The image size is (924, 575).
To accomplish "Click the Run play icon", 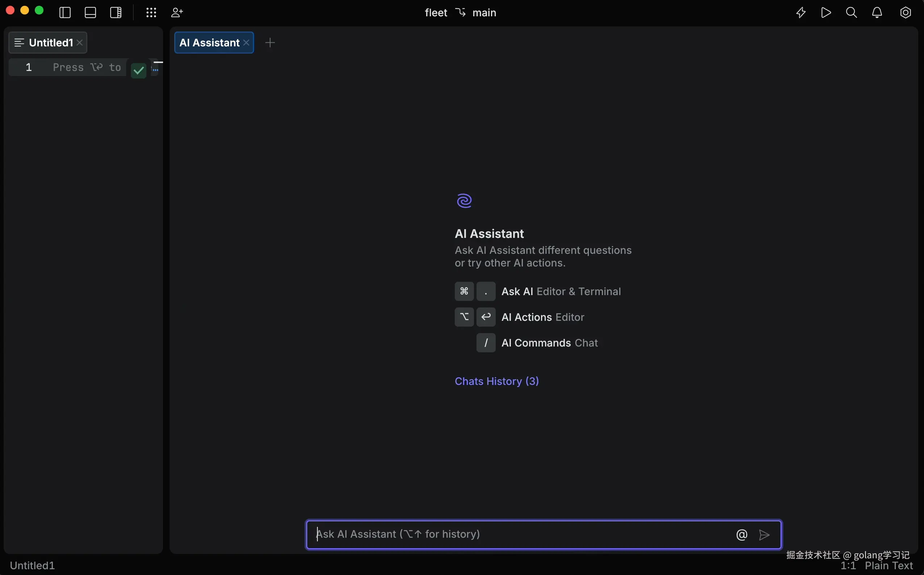I will pyautogui.click(x=826, y=13).
